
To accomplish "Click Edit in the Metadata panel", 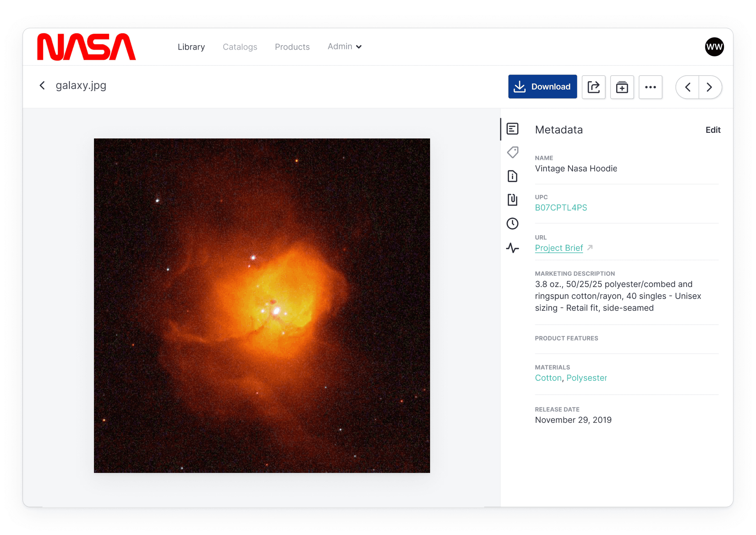I will click(x=713, y=130).
